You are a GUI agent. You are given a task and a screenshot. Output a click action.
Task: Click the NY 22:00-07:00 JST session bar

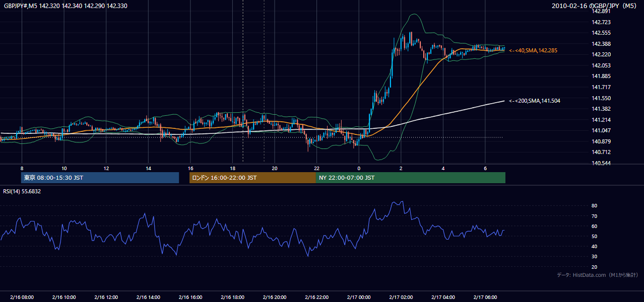click(x=411, y=178)
